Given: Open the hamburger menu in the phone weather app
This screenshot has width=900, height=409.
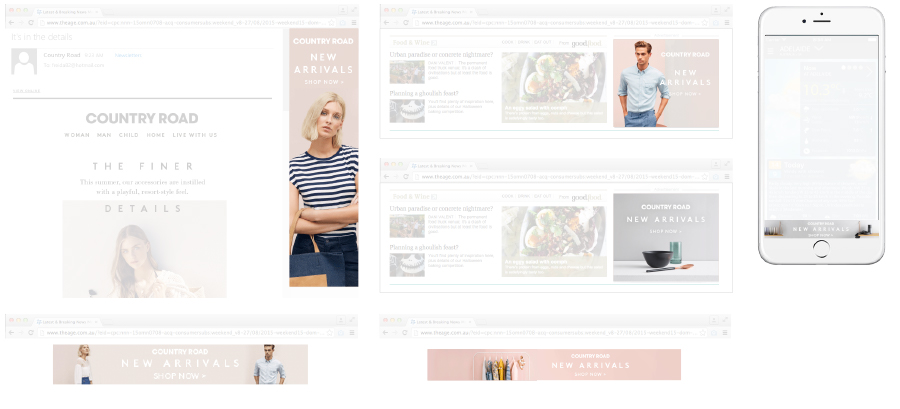Looking at the screenshot, I should coord(771,50).
